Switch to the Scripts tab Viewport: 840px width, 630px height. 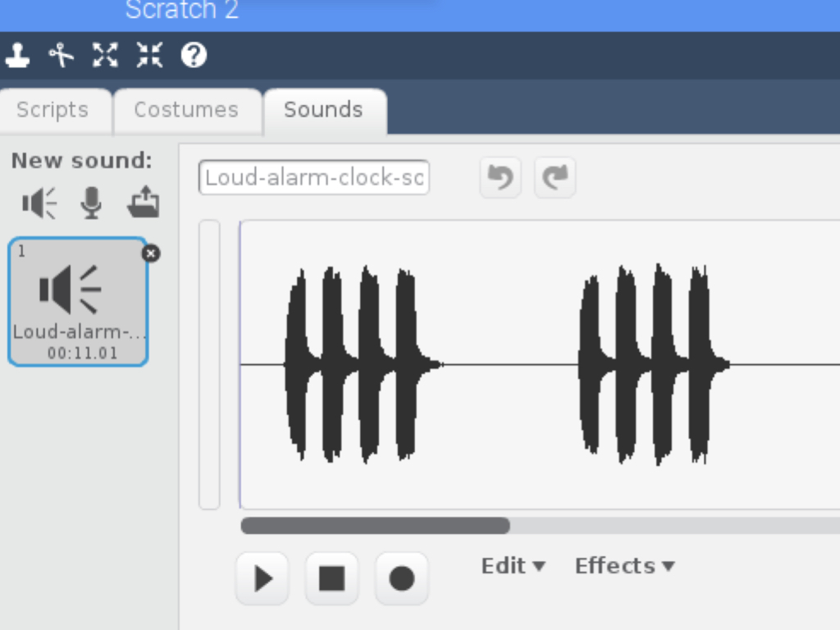52,111
